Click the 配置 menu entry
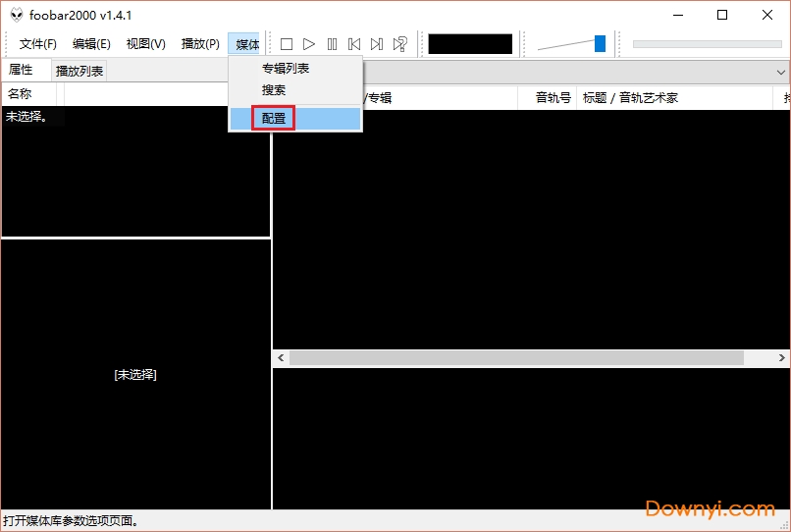Screen dimensions: 791x532 point(295,119)
